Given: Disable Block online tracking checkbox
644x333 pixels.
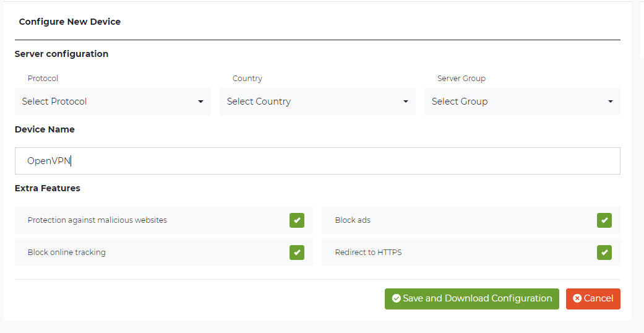Looking at the screenshot, I should (x=297, y=253).
